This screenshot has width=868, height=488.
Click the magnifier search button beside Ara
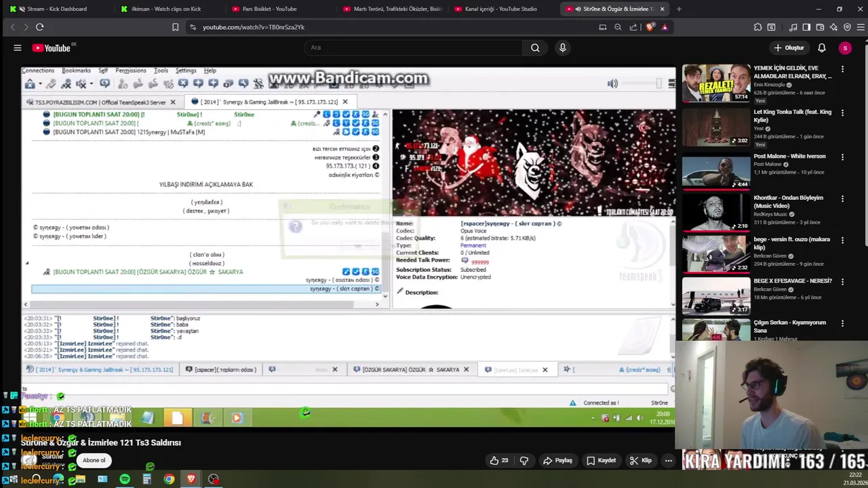click(x=535, y=47)
